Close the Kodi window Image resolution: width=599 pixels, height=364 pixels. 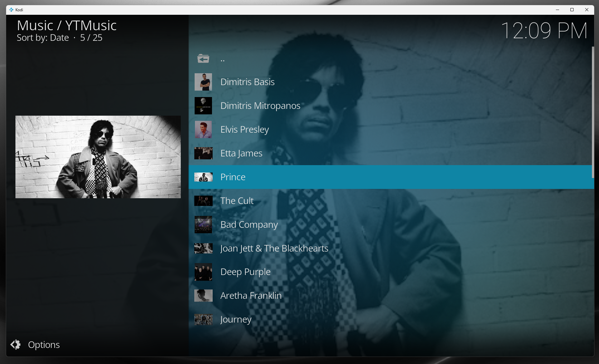587,10
